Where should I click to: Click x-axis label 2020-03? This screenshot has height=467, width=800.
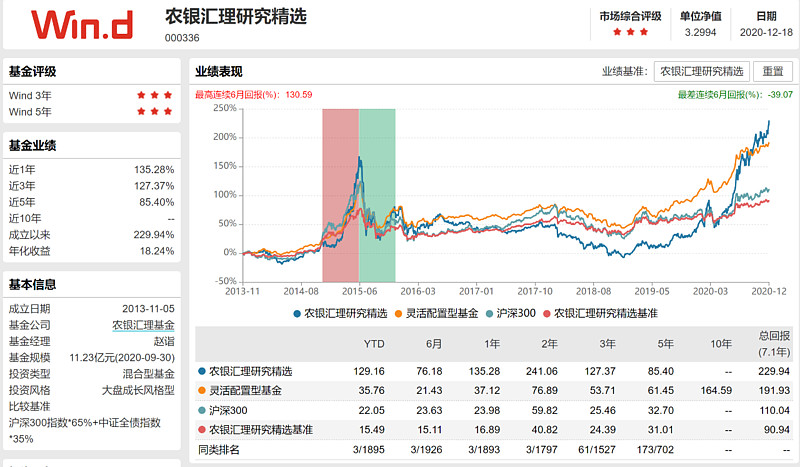[x=710, y=291]
